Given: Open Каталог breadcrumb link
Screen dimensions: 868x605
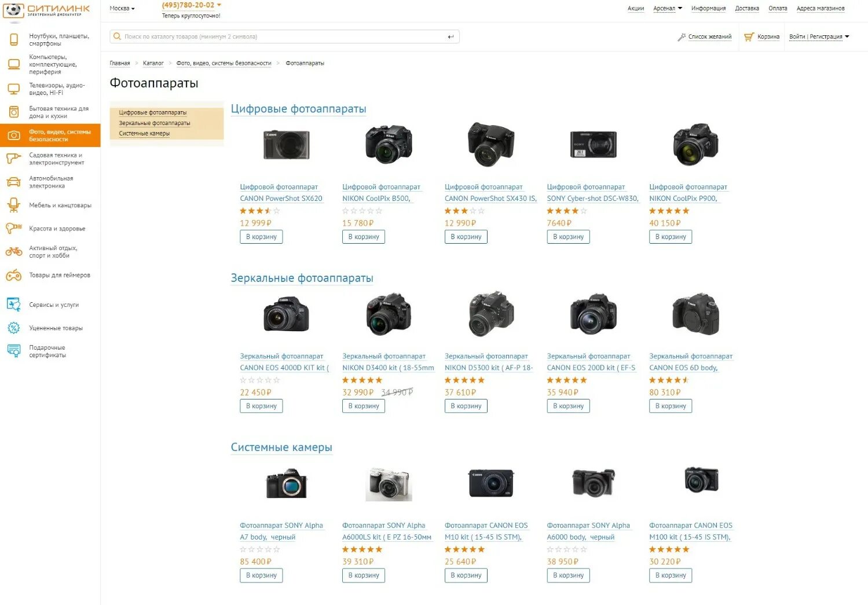Looking at the screenshot, I should (x=153, y=63).
